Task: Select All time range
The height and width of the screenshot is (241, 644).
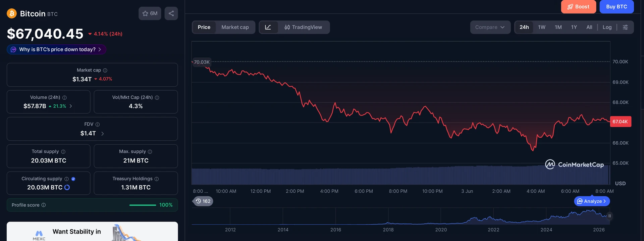Action: coord(589,27)
